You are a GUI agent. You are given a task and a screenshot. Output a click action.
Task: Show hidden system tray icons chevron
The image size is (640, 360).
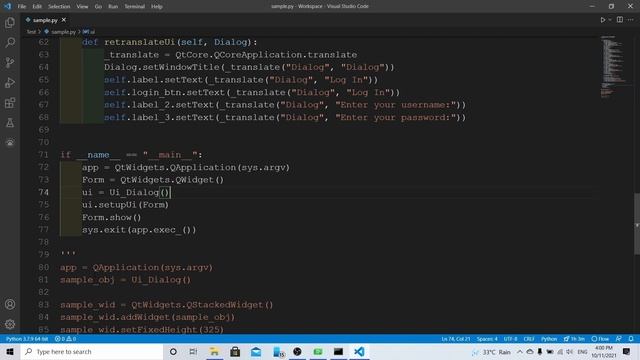click(x=520, y=352)
